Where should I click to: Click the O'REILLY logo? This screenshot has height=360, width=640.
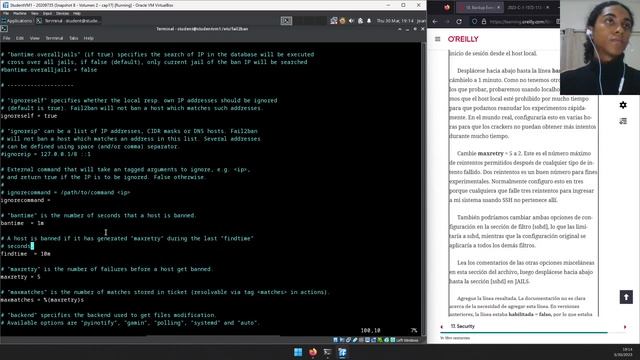click(x=463, y=39)
